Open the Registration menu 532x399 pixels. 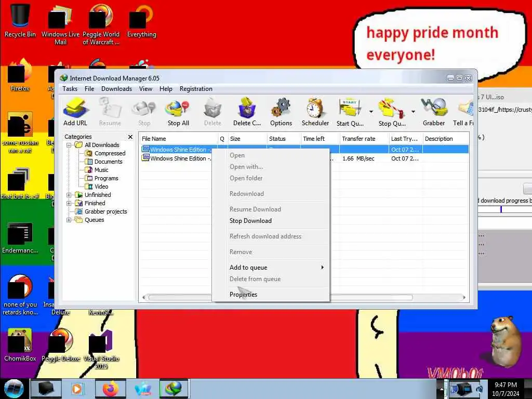click(x=196, y=89)
